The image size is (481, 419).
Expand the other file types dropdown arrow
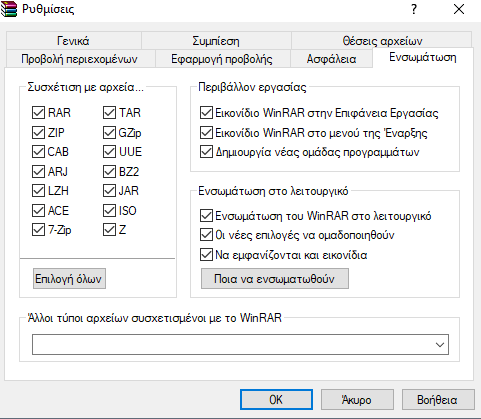[440, 345]
